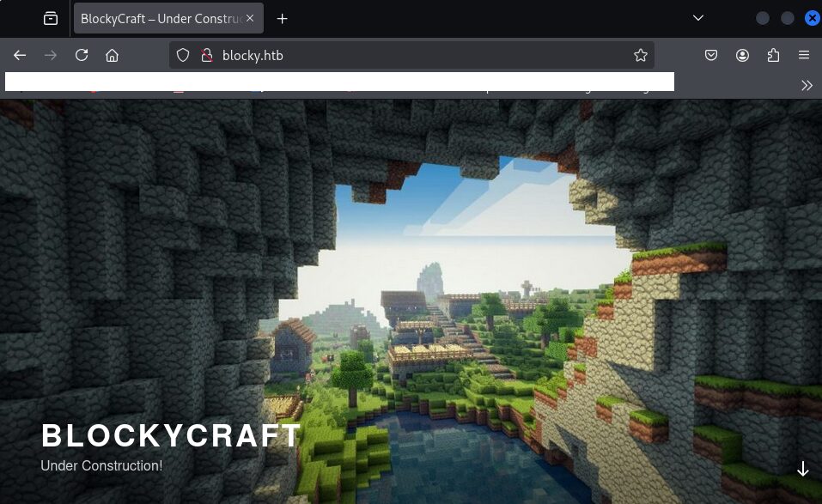Image resolution: width=822 pixels, height=504 pixels.
Task: Save page to Pocket
Action: point(711,55)
